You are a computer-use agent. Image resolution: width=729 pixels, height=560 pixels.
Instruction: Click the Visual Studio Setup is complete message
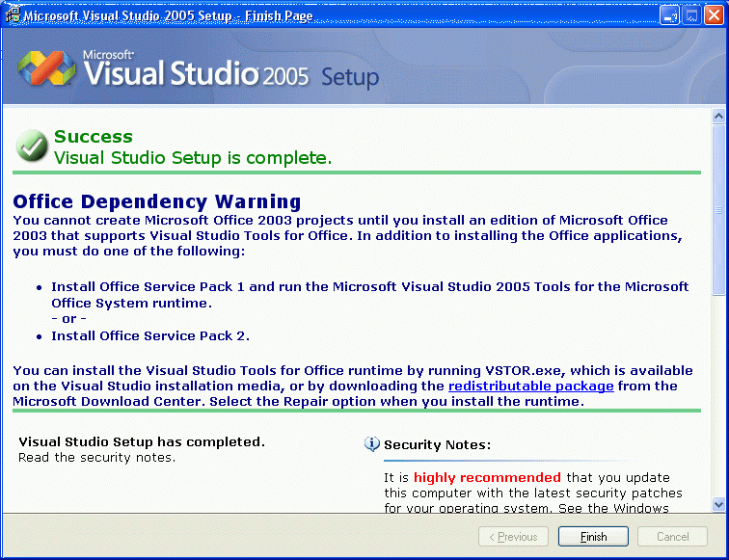click(193, 157)
